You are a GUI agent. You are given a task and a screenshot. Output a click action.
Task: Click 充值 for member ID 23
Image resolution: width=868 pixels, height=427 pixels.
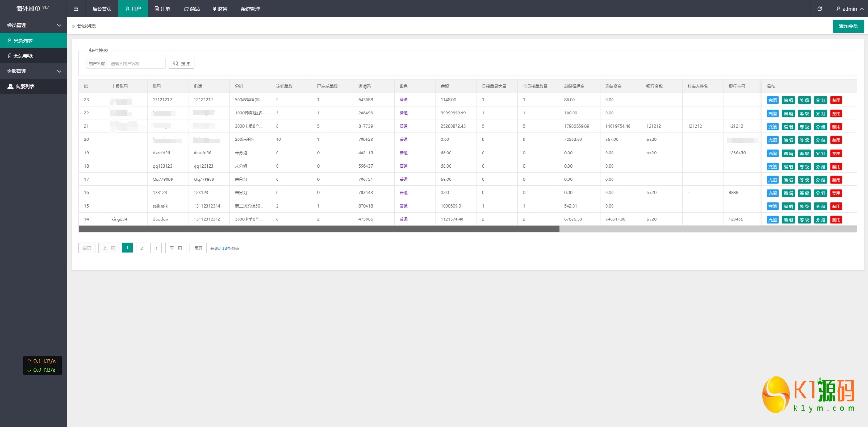[x=773, y=100]
